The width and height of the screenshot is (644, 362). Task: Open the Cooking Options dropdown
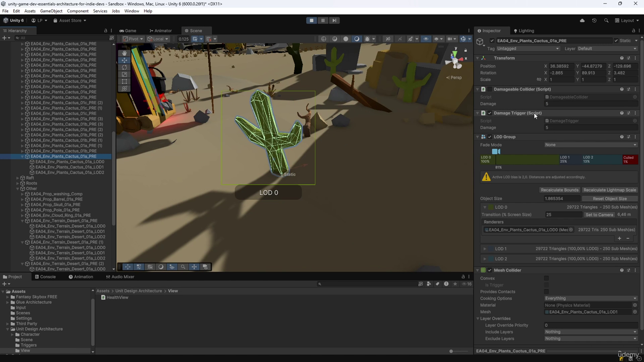[x=591, y=298]
